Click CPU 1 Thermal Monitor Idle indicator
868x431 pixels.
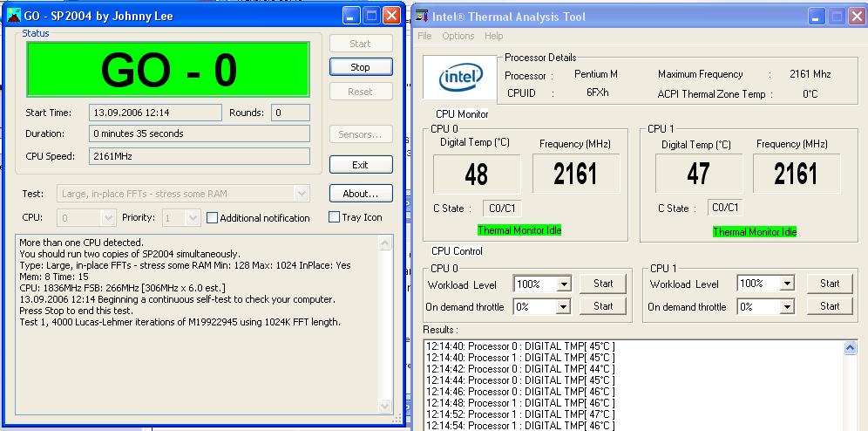pyautogui.click(x=755, y=231)
